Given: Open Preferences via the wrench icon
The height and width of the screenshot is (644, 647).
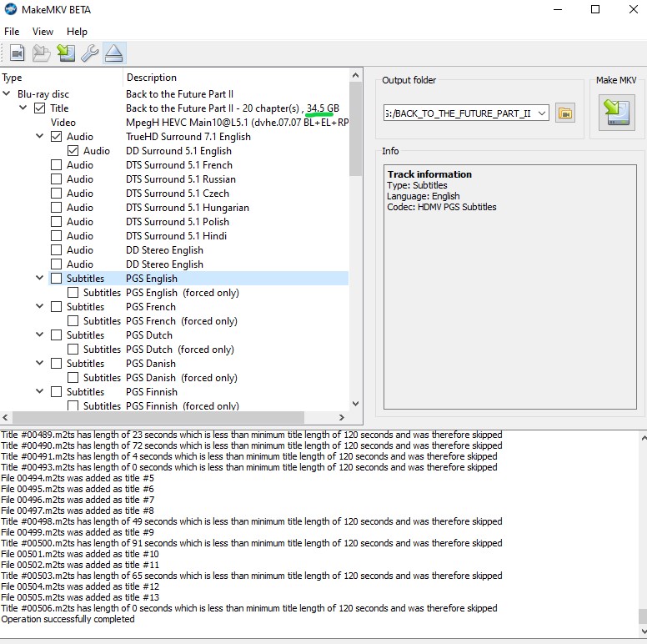Looking at the screenshot, I should pyautogui.click(x=89, y=53).
